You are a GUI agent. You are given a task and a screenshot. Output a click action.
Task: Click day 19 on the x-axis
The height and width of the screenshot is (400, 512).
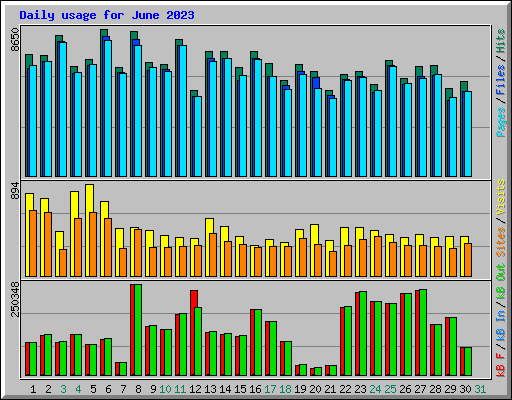pos(300,389)
